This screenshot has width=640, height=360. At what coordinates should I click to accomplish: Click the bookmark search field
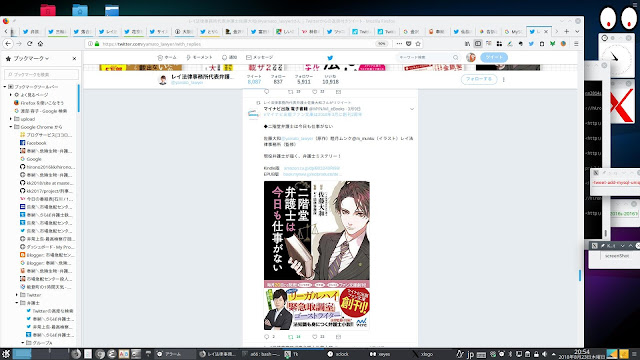(x=41, y=74)
